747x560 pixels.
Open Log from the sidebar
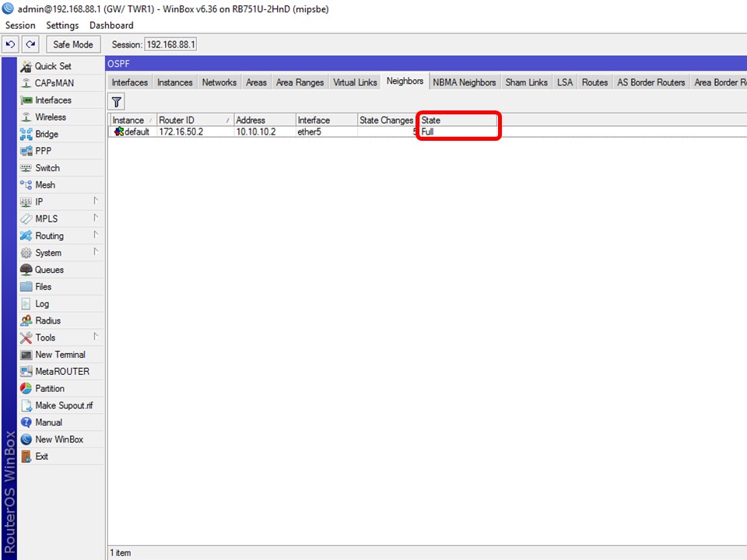(x=61, y=304)
